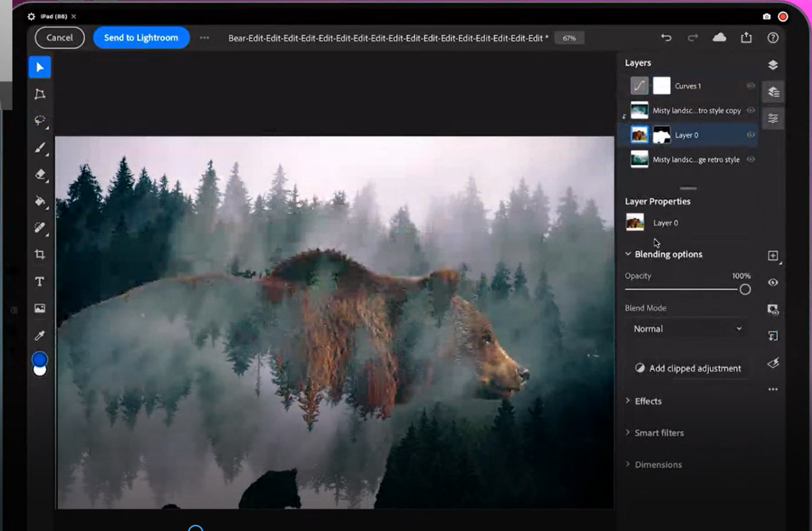Select the Misty landscape retro style copy layer
This screenshot has width=812, height=531.
coord(696,110)
